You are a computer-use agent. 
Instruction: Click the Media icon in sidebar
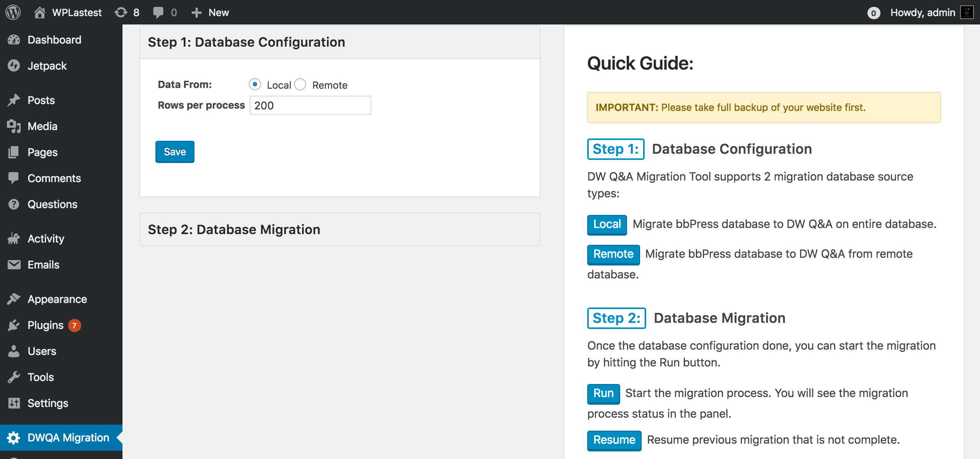point(14,126)
